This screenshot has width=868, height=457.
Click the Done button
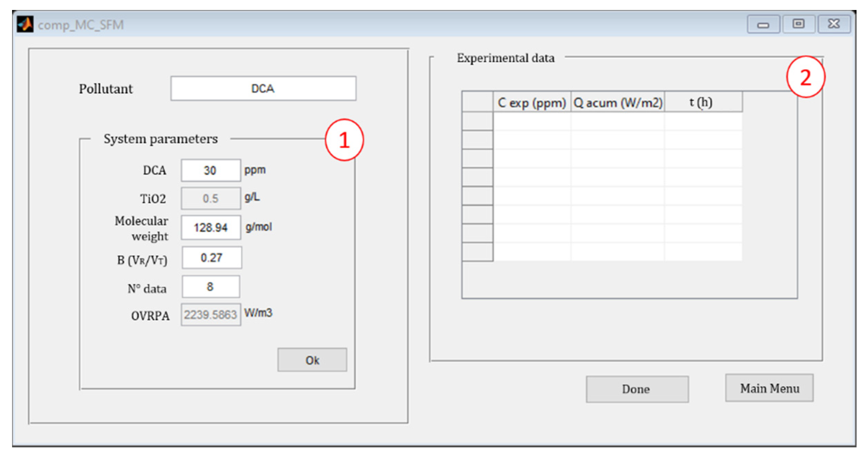click(637, 389)
